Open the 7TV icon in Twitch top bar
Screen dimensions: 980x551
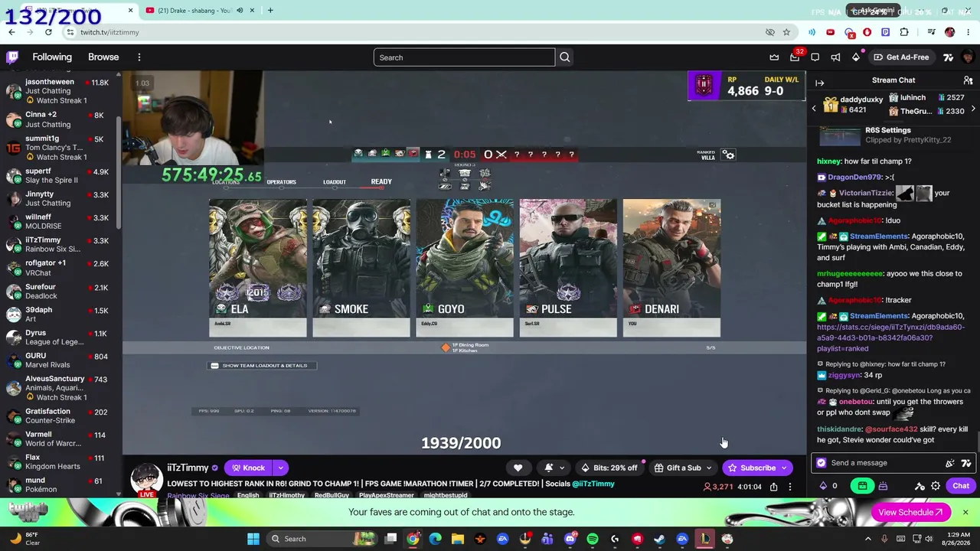[x=948, y=57]
